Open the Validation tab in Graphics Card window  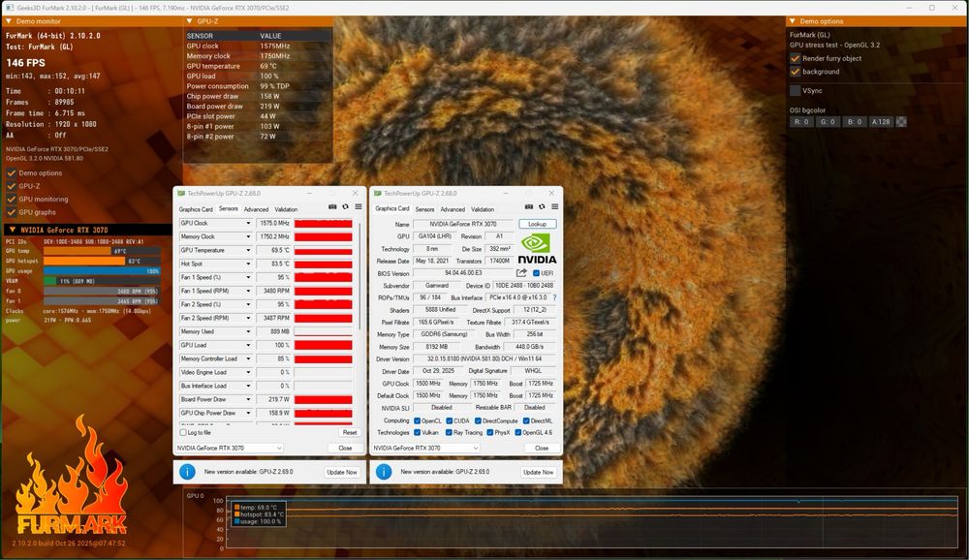pos(483,209)
